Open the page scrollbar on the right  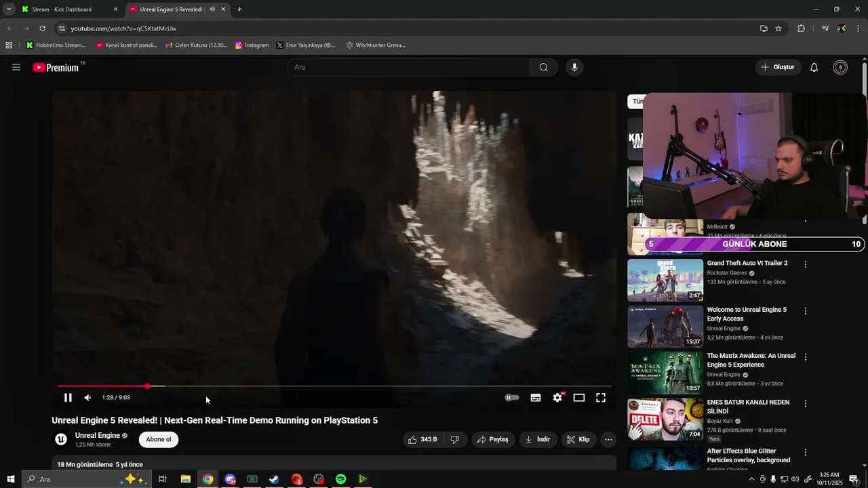pos(864,144)
